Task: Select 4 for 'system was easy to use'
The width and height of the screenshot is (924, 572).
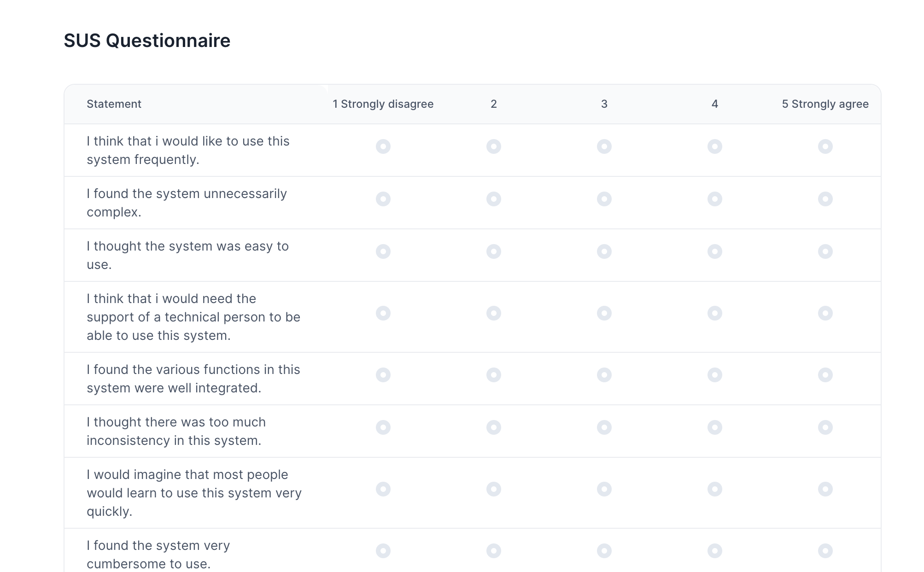Action: pyautogui.click(x=715, y=251)
